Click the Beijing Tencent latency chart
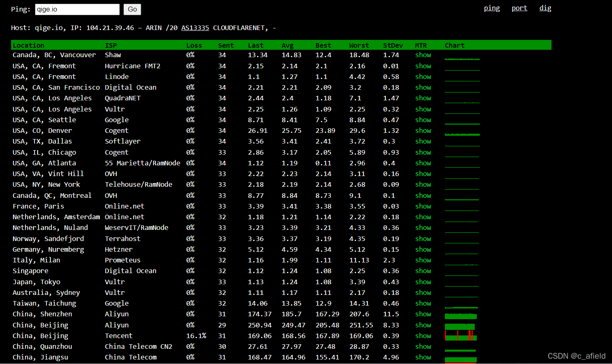This screenshot has height=364, width=612. tap(461, 335)
